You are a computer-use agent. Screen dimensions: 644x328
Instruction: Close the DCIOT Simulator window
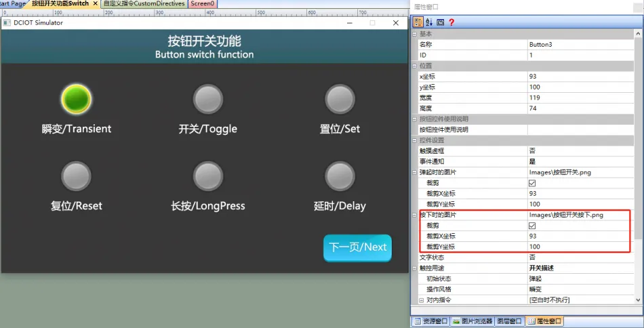pyautogui.click(x=396, y=23)
